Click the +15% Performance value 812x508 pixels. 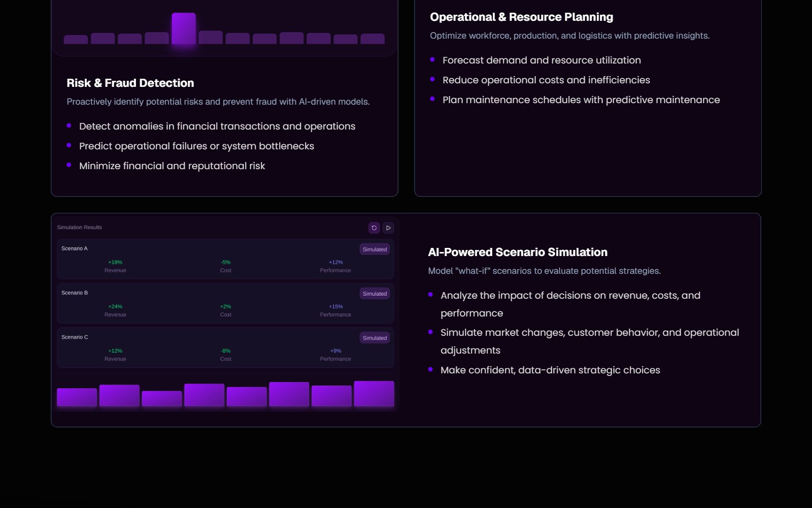pos(335,306)
